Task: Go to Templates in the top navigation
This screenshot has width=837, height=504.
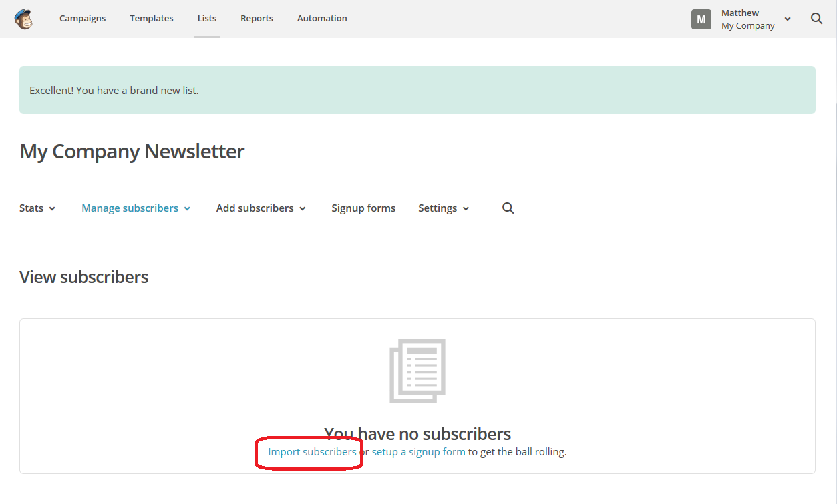Action: (152, 19)
